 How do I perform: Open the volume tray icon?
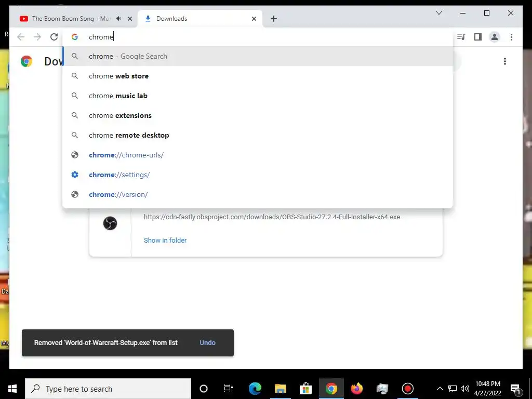465,389
